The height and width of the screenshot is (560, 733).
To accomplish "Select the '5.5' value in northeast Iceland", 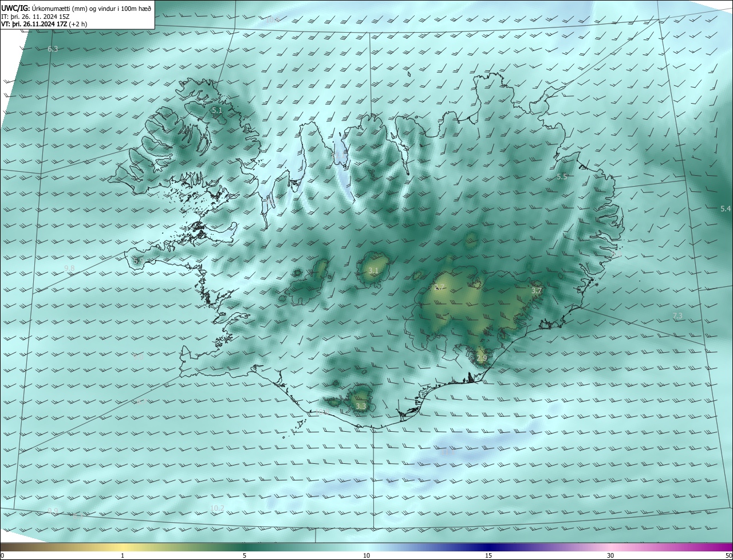I will tap(562, 177).
